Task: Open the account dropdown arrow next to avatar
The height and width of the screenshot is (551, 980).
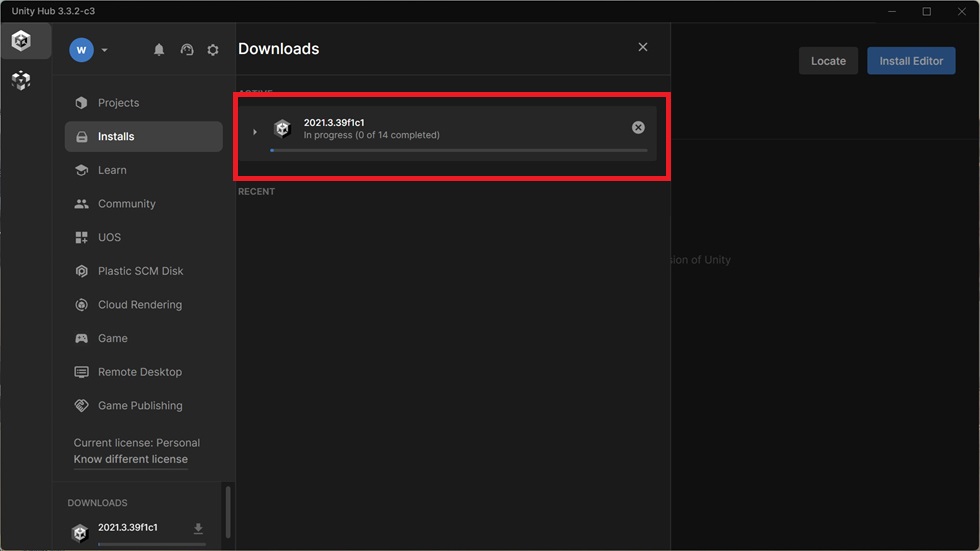Action: click(x=104, y=50)
